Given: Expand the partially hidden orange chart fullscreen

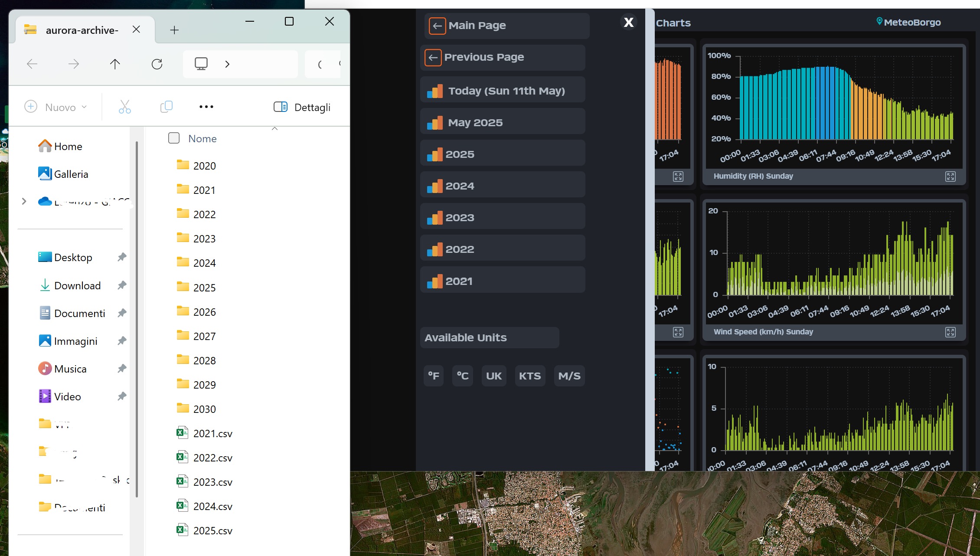Looking at the screenshot, I should coord(678,177).
